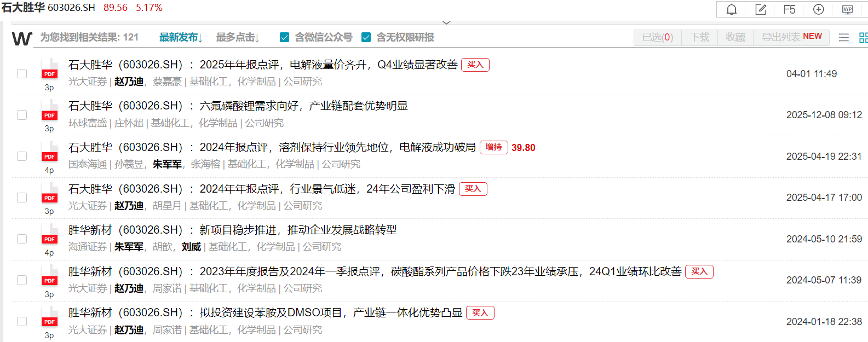Screen dimensions: 868x342
Task: Open PDF icon for 行业景气低迷 report
Action: pos(49,194)
